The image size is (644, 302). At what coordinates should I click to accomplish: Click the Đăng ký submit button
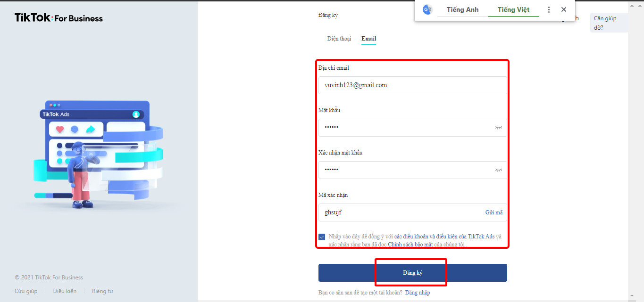(412, 273)
